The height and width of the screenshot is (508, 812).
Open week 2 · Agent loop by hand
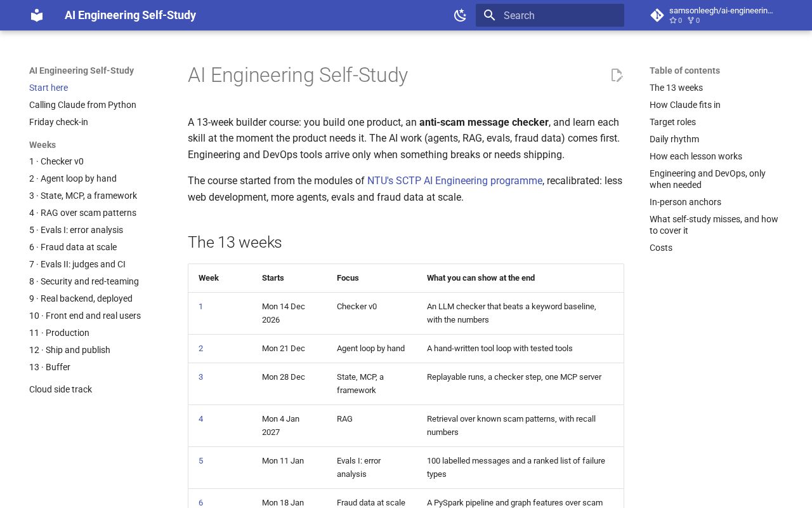point(73,178)
